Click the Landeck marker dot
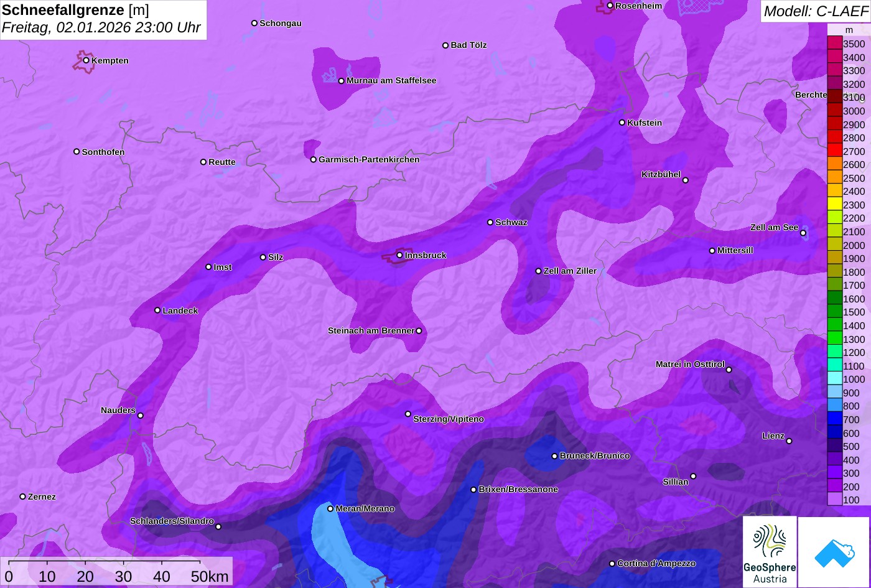This screenshot has height=588, width=871. click(157, 310)
